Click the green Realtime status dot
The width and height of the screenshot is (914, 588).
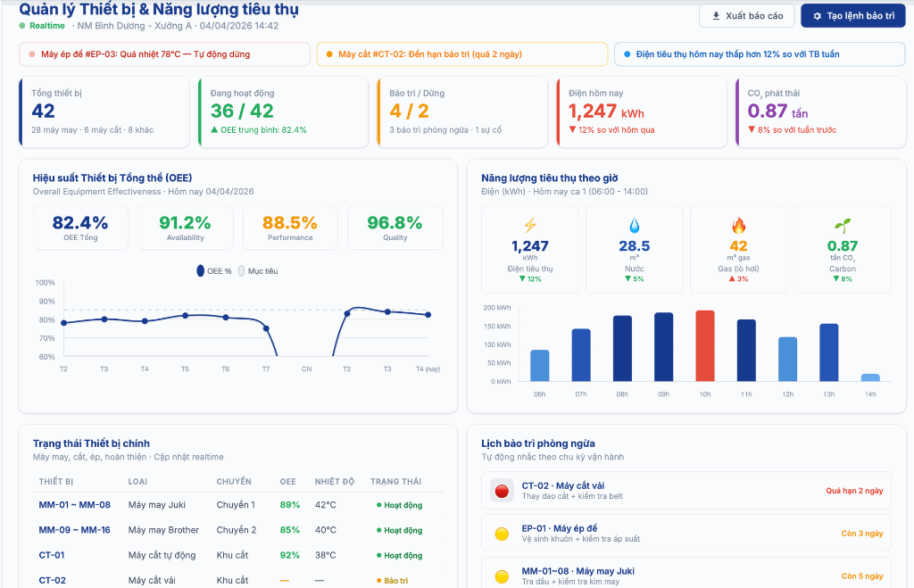pyautogui.click(x=22, y=26)
